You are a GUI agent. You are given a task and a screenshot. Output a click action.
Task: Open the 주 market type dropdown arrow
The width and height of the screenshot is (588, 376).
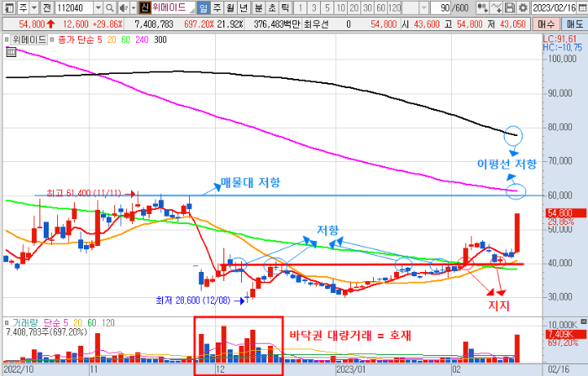pyautogui.click(x=34, y=8)
